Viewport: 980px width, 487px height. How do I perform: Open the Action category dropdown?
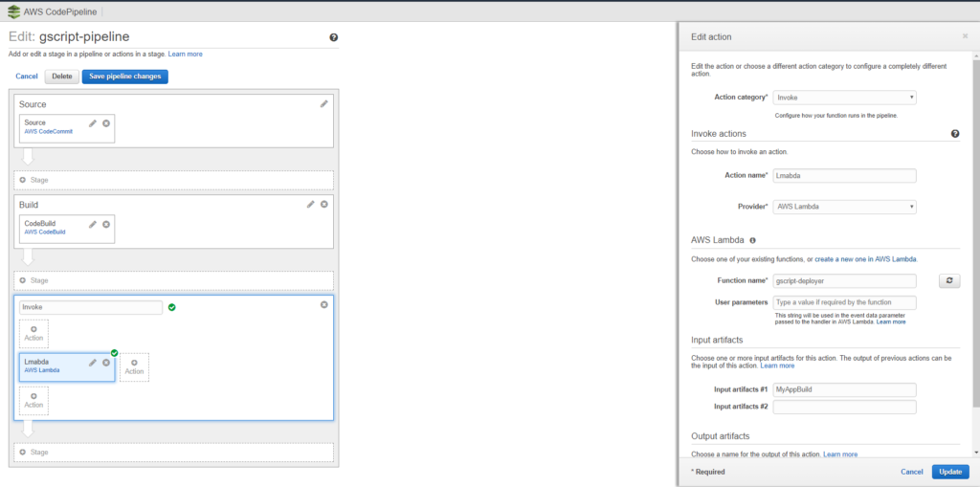[844, 98]
